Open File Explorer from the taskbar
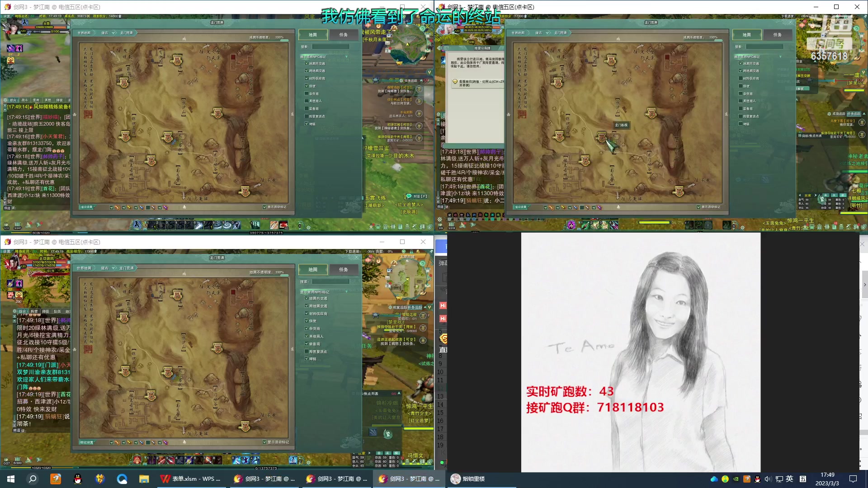 [x=144, y=479]
